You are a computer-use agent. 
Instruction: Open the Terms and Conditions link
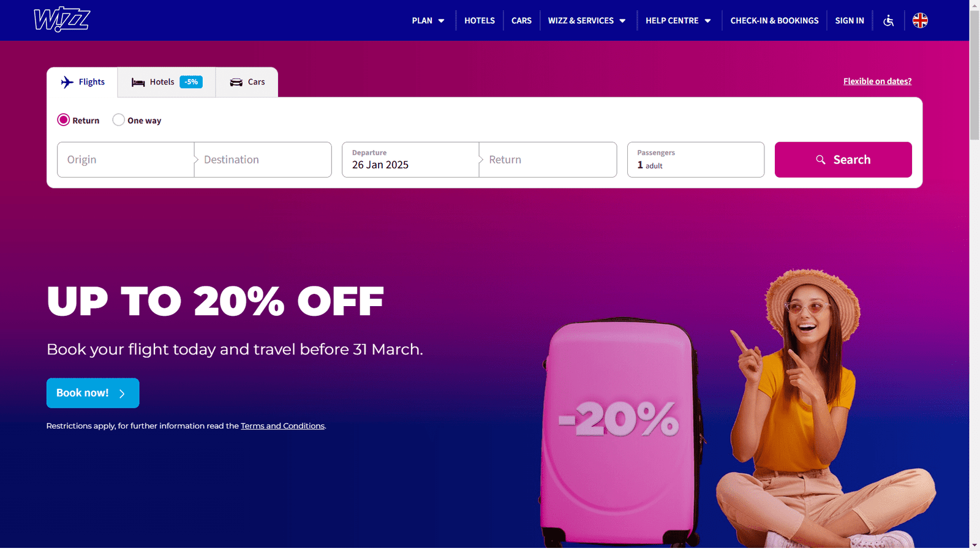(x=282, y=426)
